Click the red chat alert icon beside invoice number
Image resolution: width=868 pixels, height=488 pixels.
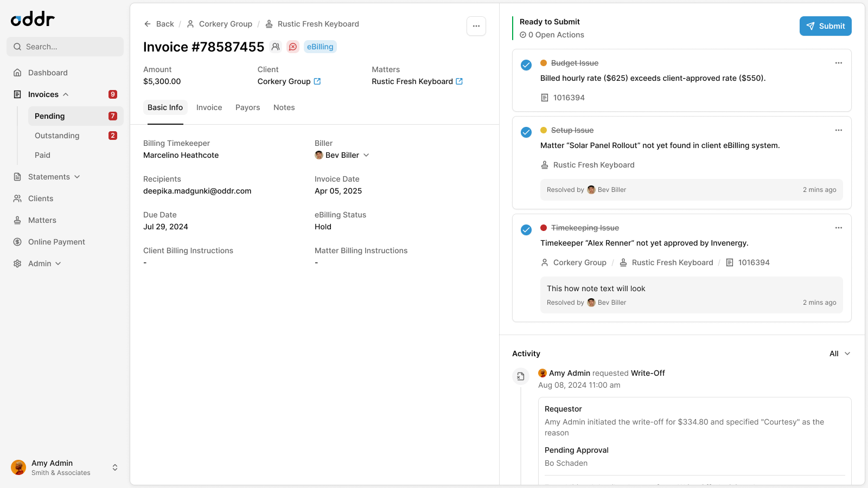(293, 47)
